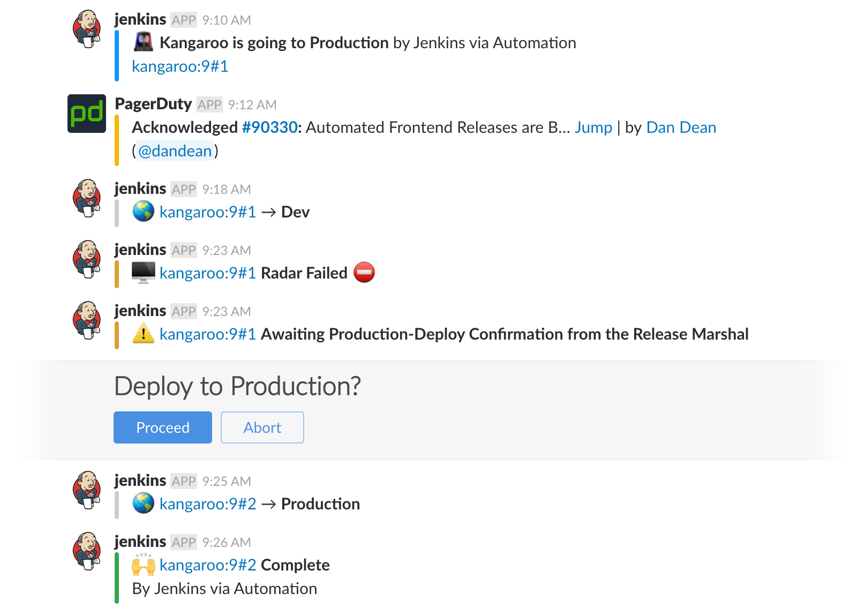The image size is (857, 616).
Task: Click the Jenkins avatar beside the 9:10 AM message
Action: 87,29
